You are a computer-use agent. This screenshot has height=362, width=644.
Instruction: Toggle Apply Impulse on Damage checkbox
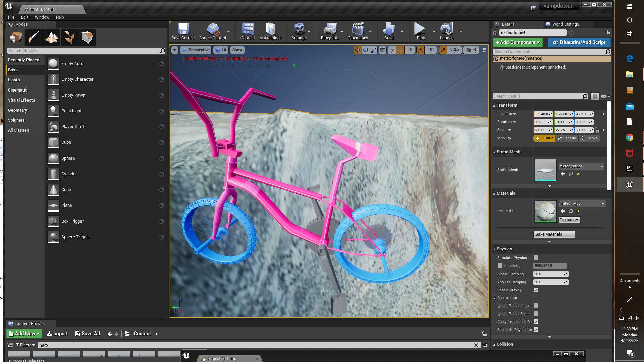click(x=536, y=322)
